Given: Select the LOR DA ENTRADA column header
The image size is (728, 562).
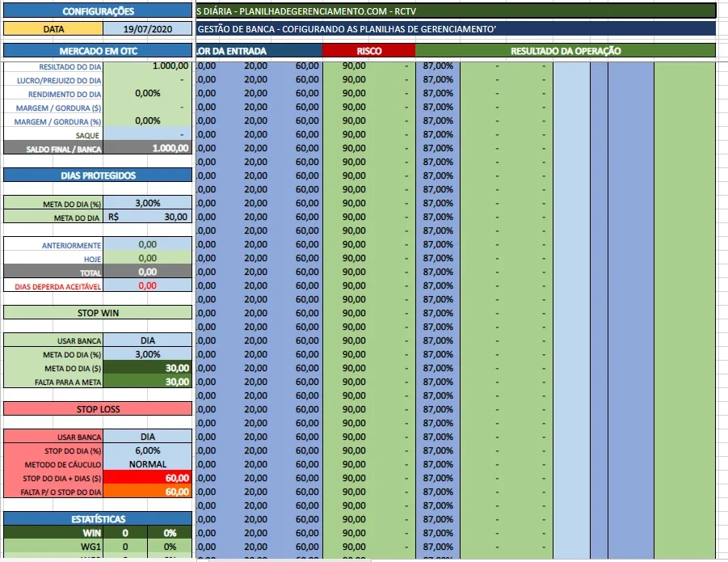Looking at the screenshot, I should (x=259, y=51).
